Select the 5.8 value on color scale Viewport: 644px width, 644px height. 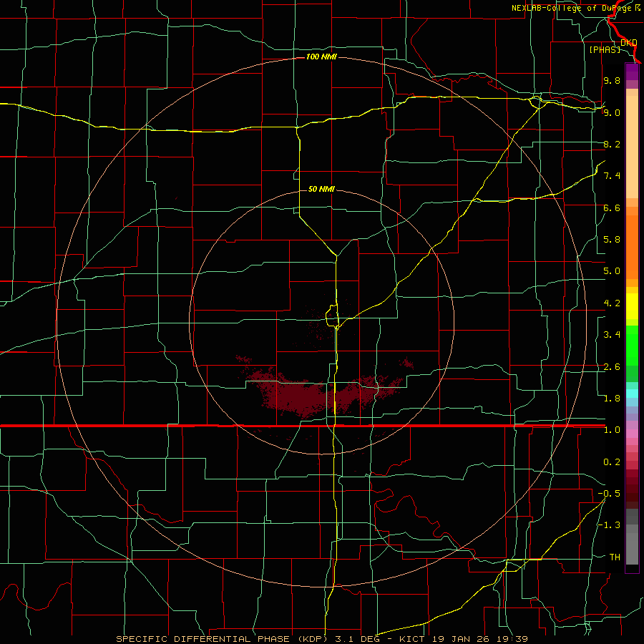pos(612,240)
